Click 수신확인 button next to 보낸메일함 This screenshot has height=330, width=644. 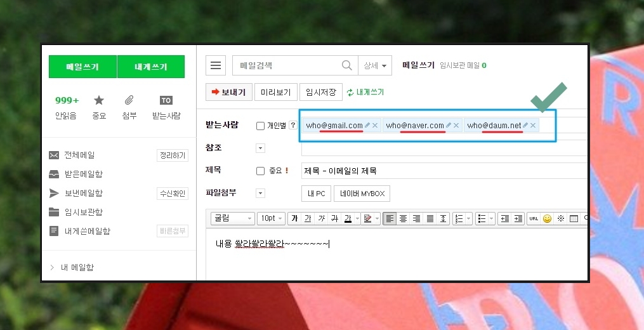pos(173,193)
